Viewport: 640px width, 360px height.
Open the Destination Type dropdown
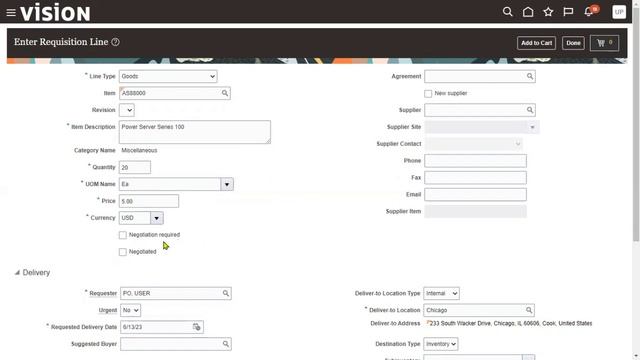tap(440, 344)
